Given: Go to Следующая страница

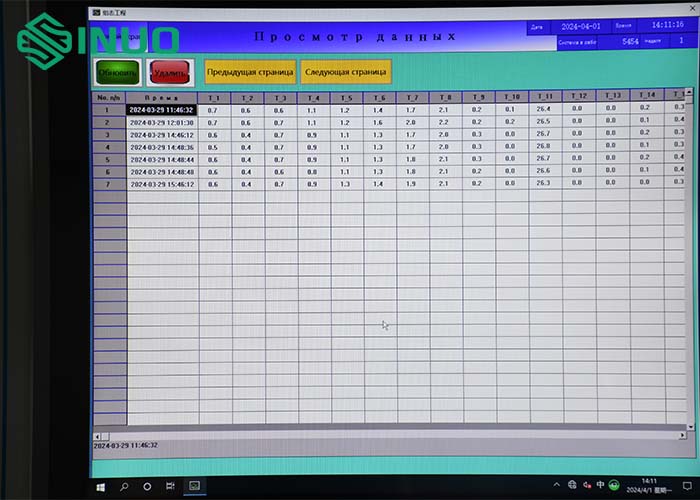Looking at the screenshot, I should point(346,72).
